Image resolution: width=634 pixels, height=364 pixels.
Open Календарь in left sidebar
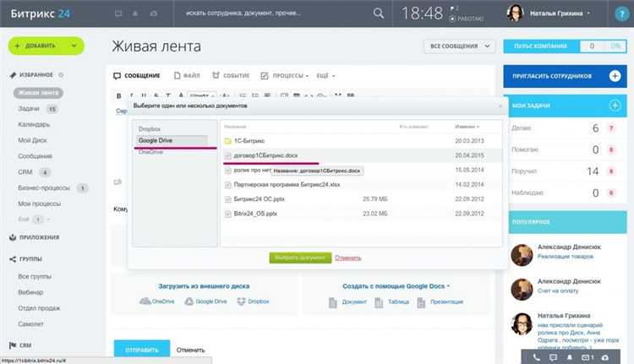coord(34,124)
